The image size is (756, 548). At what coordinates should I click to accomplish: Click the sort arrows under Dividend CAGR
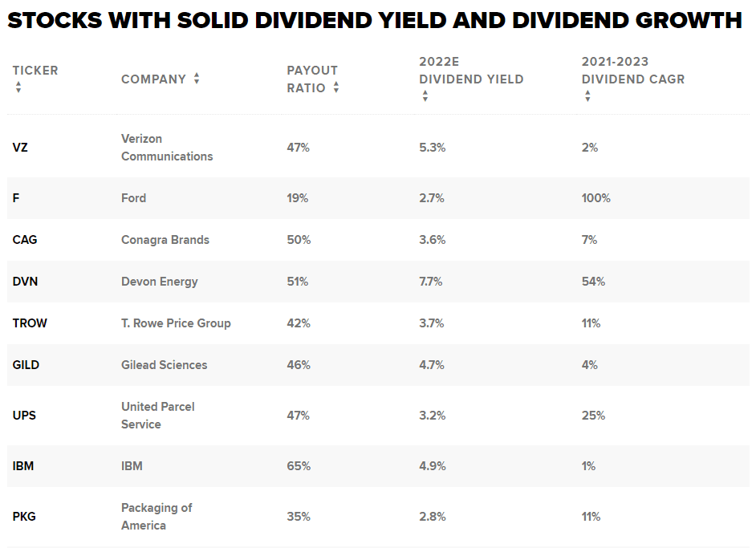point(587,96)
